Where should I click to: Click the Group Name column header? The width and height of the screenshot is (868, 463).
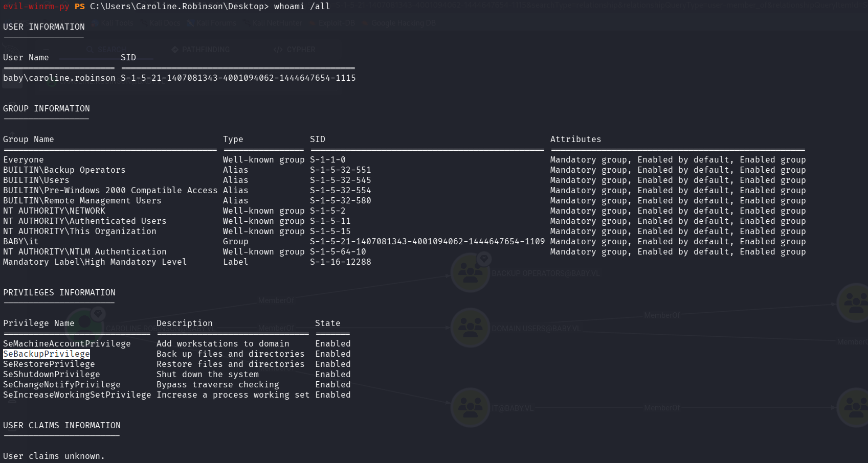pos(29,139)
